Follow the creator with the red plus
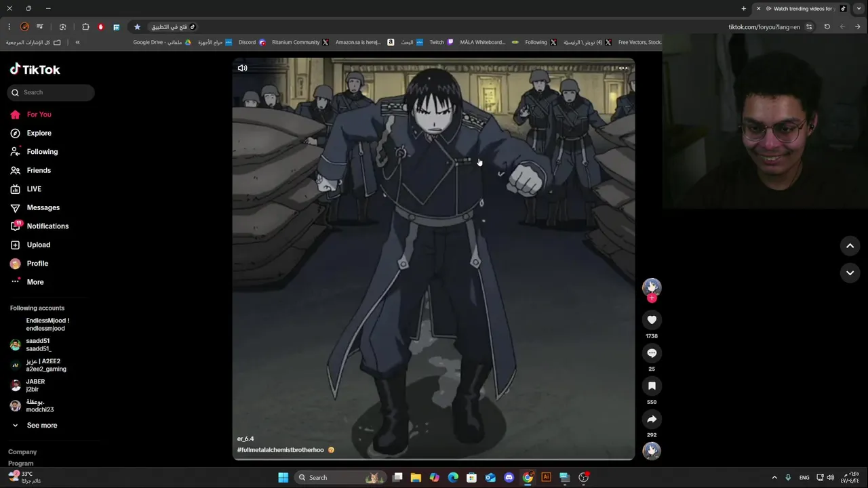Screen dimensions: 868x488 pyautogui.click(x=652, y=298)
